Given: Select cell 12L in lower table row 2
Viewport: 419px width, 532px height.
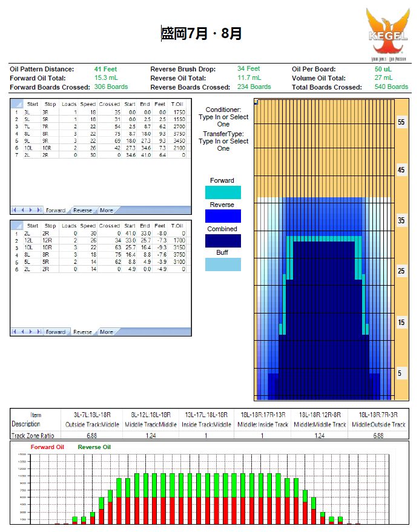Looking at the screenshot, I should pos(32,240).
